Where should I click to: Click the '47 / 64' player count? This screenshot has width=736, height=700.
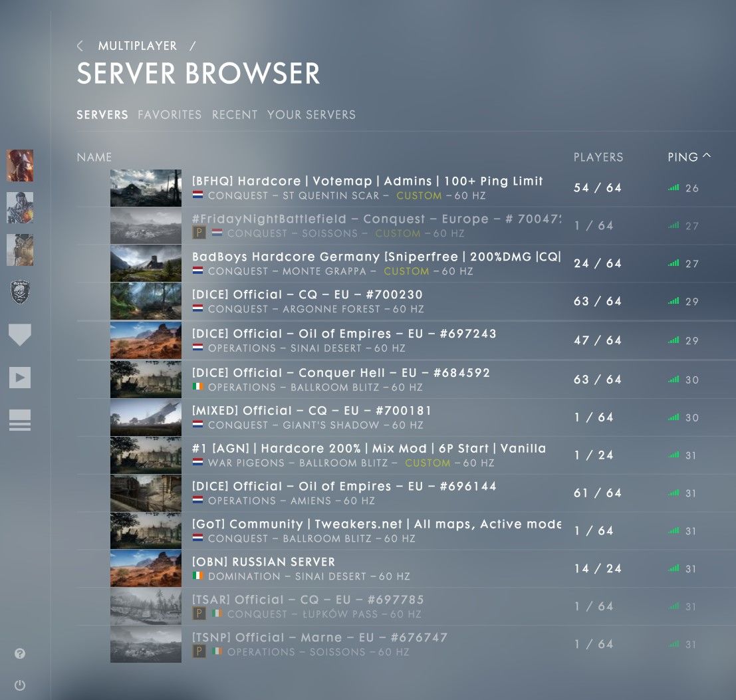tap(598, 340)
